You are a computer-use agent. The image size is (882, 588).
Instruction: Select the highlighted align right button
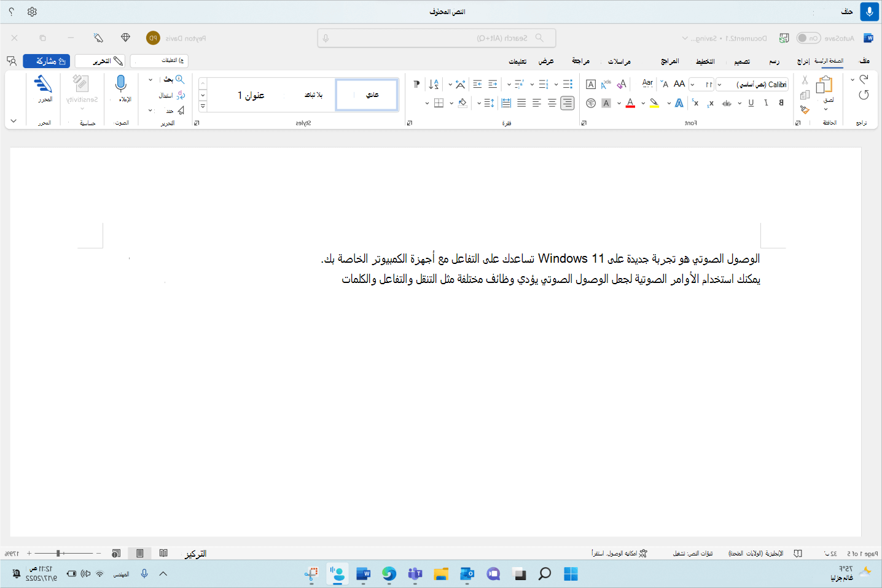pyautogui.click(x=567, y=103)
